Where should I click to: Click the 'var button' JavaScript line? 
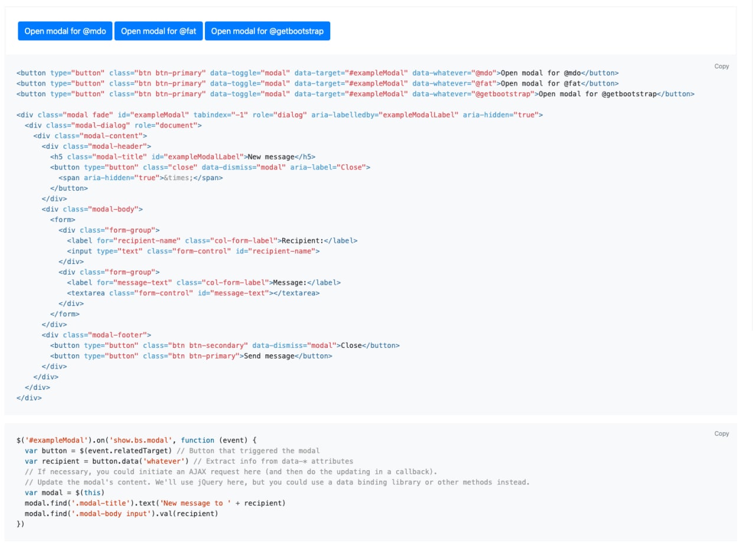[x=172, y=451]
